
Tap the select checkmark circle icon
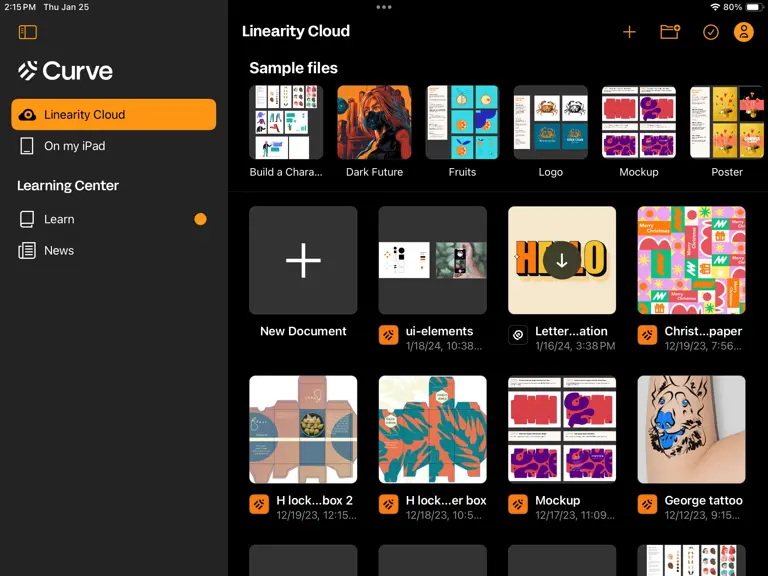(711, 32)
